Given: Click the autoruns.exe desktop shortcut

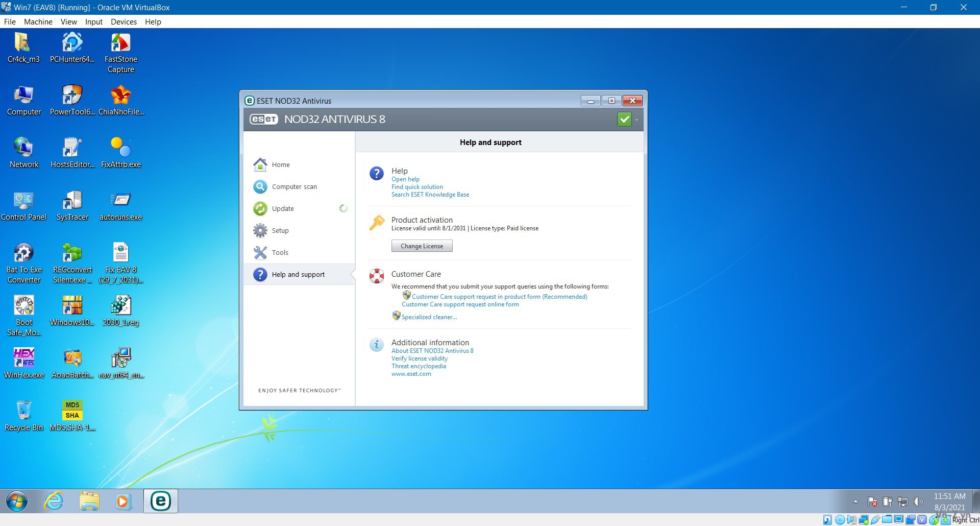Looking at the screenshot, I should 120,201.
